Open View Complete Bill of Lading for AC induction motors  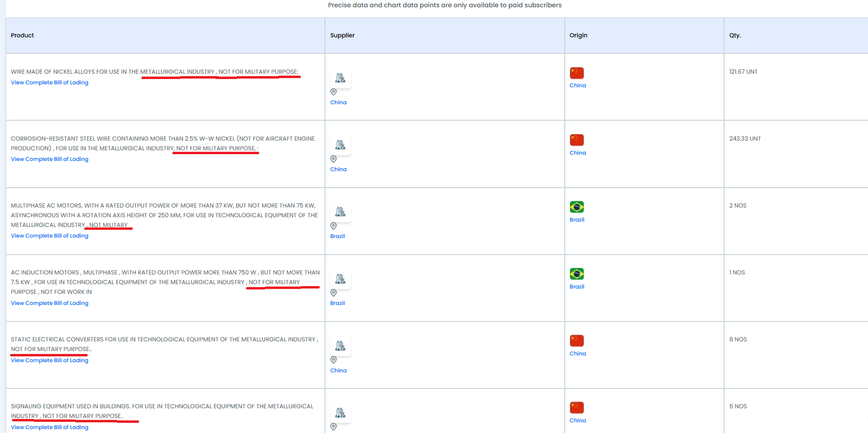[x=49, y=303]
